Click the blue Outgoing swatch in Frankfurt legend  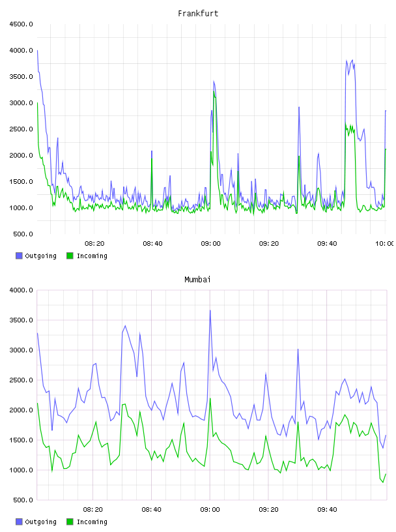pyautogui.click(x=19, y=256)
